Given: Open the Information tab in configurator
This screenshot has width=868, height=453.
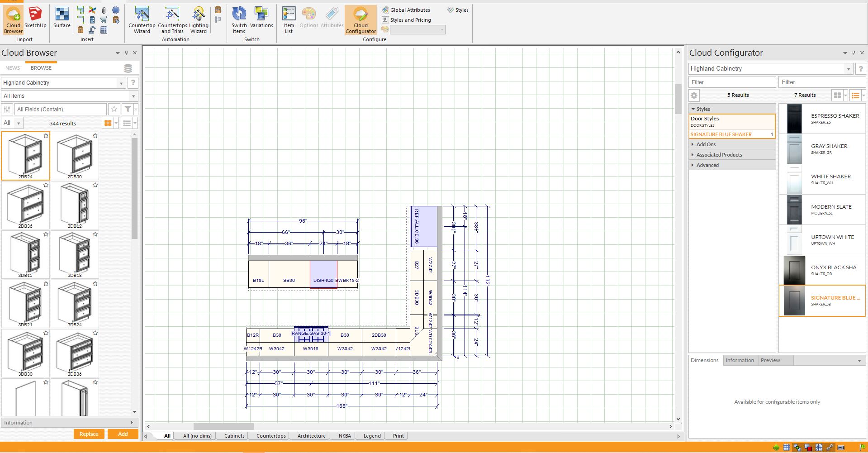Looking at the screenshot, I should tap(740, 360).
